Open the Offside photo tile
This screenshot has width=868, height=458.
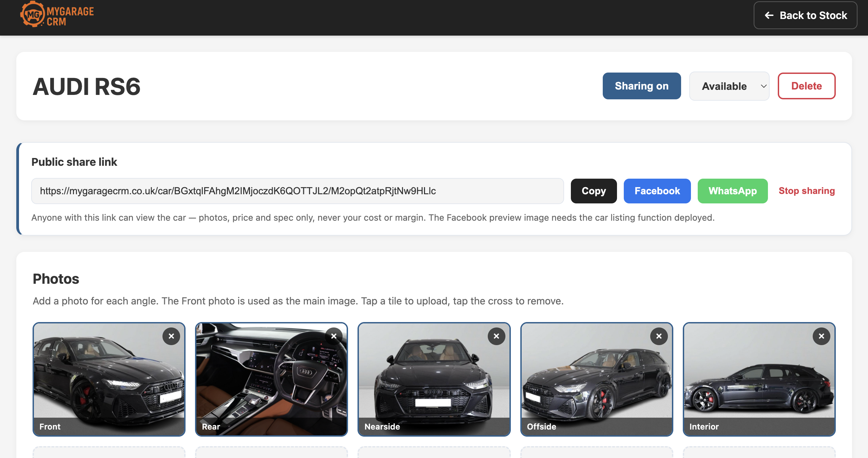pos(596,379)
